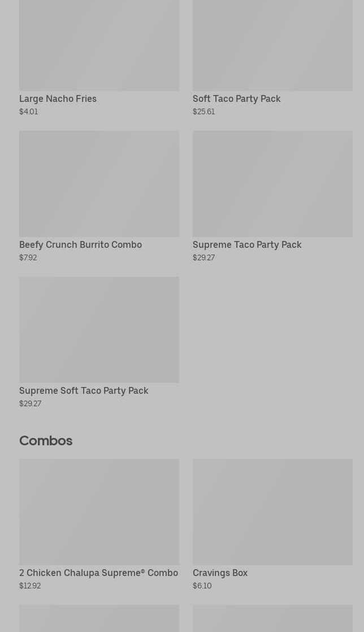Click the $4.01 Large Nacho Fries price
The width and height of the screenshot is (364, 632).
(x=29, y=111)
